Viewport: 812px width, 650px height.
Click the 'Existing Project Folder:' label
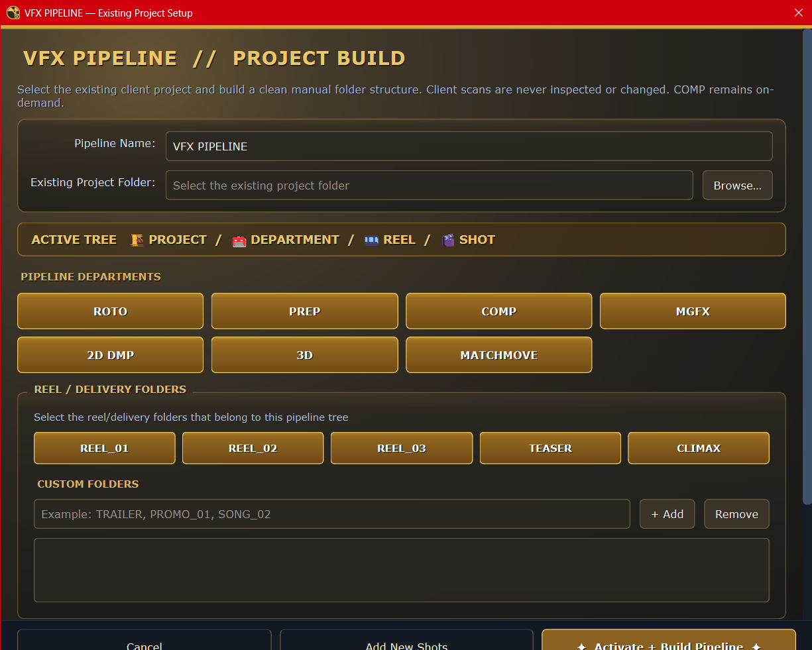[93, 182]
